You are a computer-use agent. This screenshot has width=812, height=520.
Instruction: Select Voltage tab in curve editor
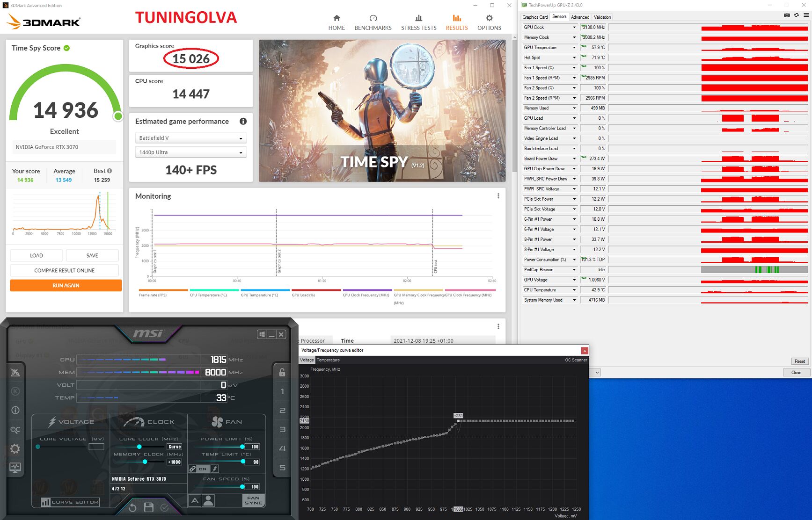[307, 360]
